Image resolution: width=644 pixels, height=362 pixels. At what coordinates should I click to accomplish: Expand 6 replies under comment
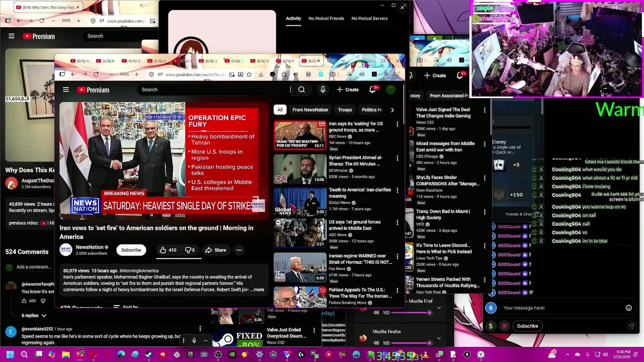34,315
